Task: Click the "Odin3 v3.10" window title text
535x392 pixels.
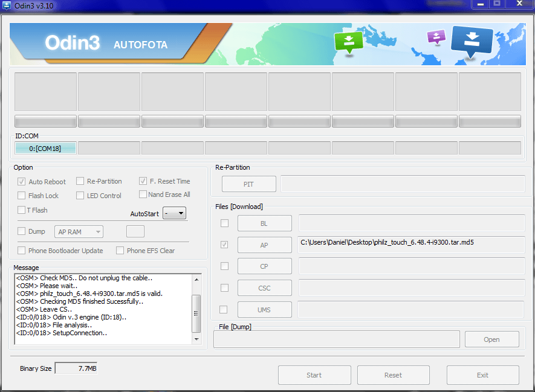Action: pos(34,6)
